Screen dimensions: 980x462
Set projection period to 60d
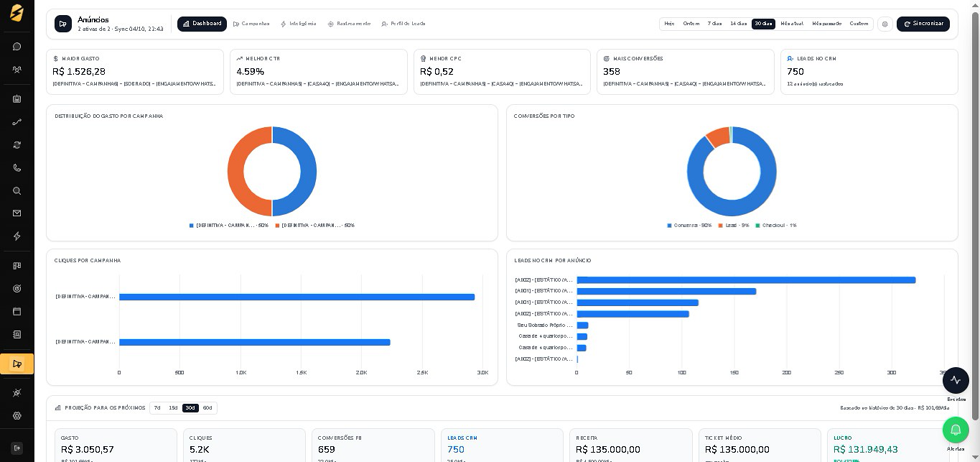[x=207, y=408]
